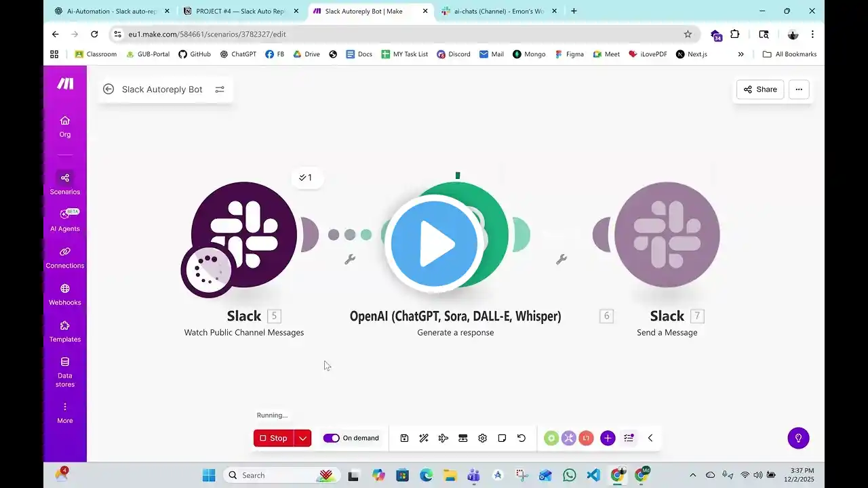This screenshot has height=488, width=868.
Task: Click the wrench between Slack and OpenAI
Action: 350,259
